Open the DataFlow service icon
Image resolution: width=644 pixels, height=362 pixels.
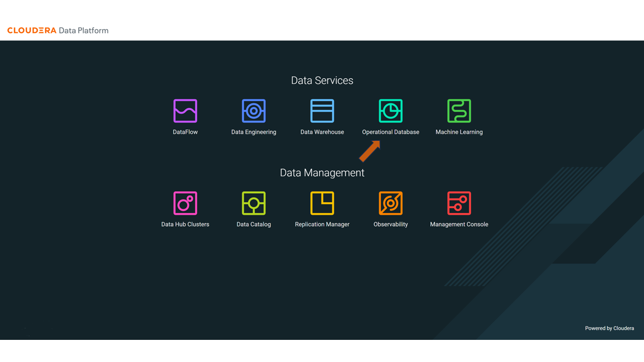[x=185, y=111]
